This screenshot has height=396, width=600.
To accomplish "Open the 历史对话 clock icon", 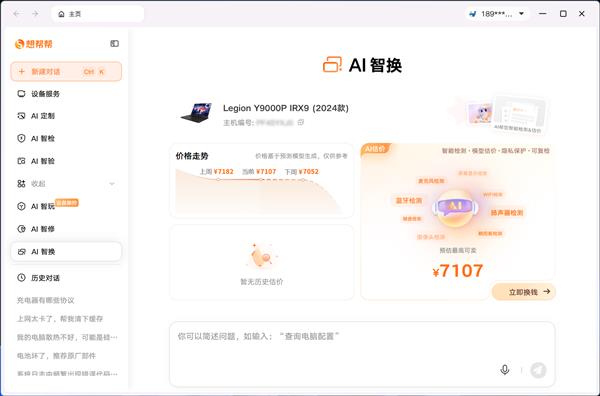I will tap(21, 278).
